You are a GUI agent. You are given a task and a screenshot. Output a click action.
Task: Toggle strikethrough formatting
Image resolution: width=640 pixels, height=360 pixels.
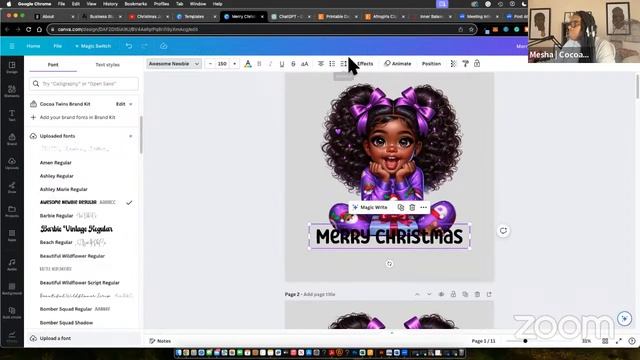[293, 64]
